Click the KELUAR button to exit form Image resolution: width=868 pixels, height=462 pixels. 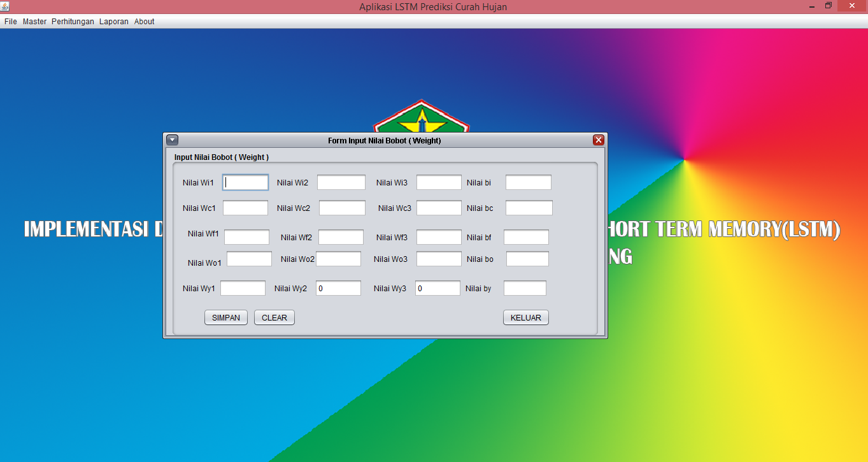pyautogui.click(x=525, y=317)
